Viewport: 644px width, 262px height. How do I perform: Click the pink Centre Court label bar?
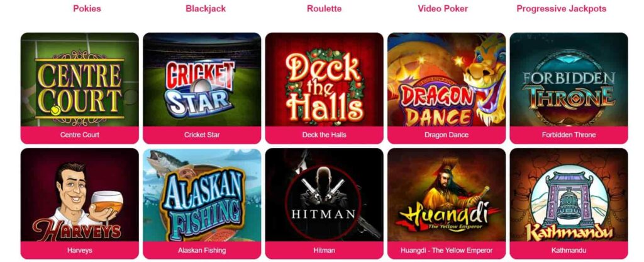tap(80, 135)
